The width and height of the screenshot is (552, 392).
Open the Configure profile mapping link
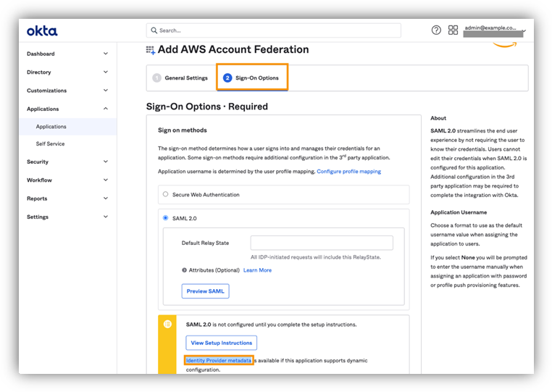tap(349, 171)
